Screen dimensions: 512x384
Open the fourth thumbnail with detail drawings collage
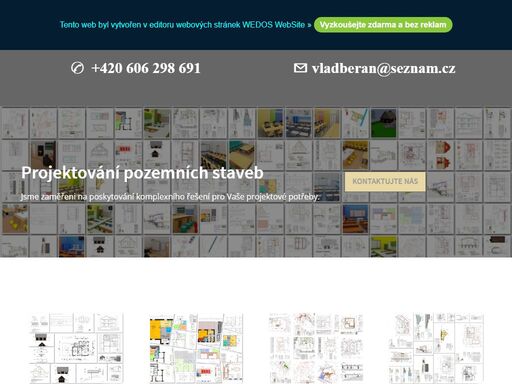pyautogui.click(x=436, y=348)
